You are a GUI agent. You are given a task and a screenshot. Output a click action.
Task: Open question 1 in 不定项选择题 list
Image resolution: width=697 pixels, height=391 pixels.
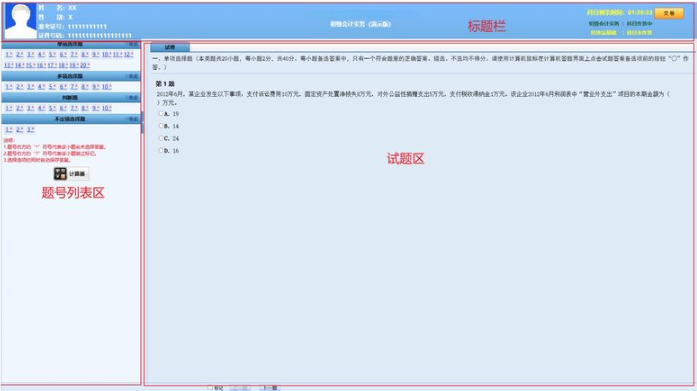(x=9, y=129)
